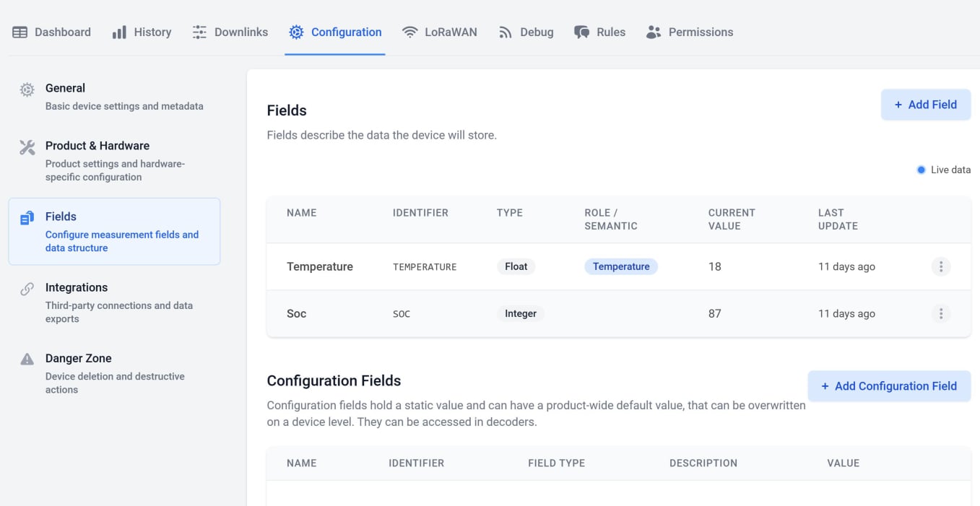Open the Temperature row options menu
Screen dimensions: 980x506
tap(940, 267)
